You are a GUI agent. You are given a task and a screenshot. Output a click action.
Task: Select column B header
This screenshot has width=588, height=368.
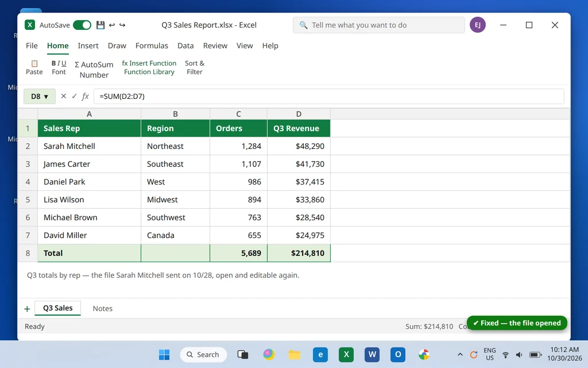(x=175, y=114)
